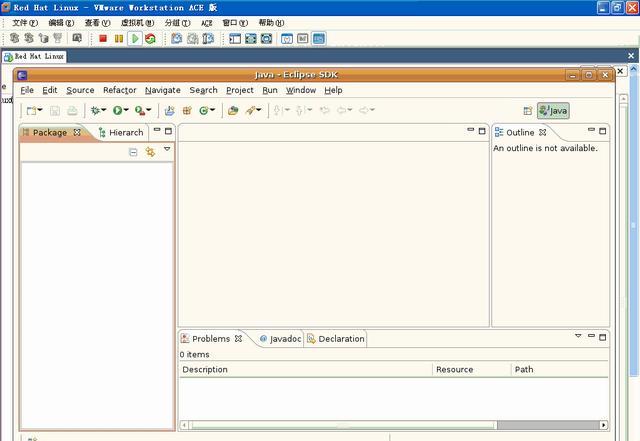Open the Eclipse File menu
Image resolution: width=640 pixels, height=441 pixels.
coord(27,90)
